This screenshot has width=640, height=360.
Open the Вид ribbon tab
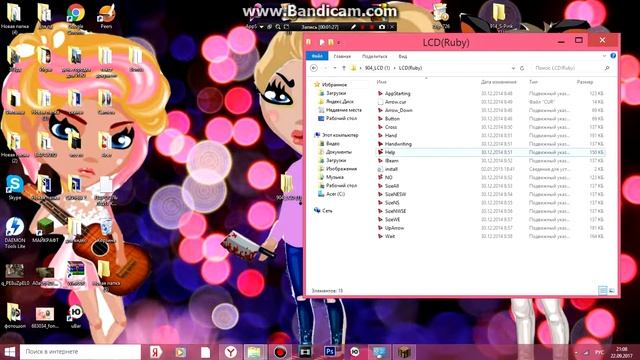[x=402, y=56]
